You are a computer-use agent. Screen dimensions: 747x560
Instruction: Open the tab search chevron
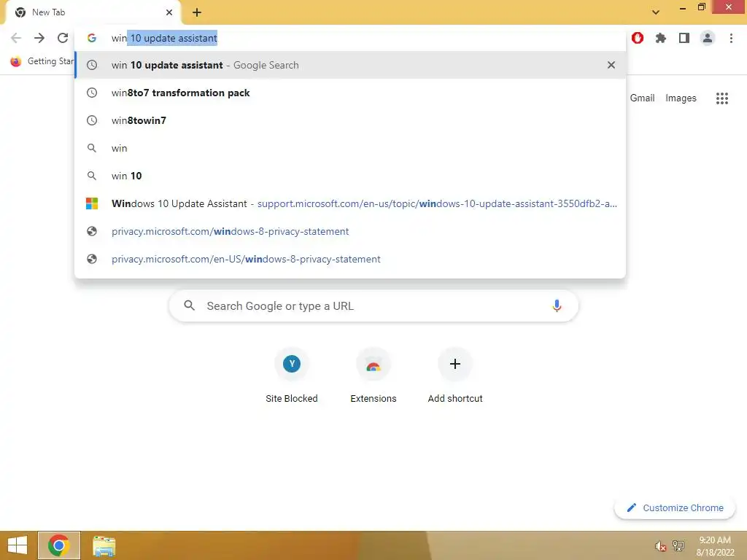(656, 12)
